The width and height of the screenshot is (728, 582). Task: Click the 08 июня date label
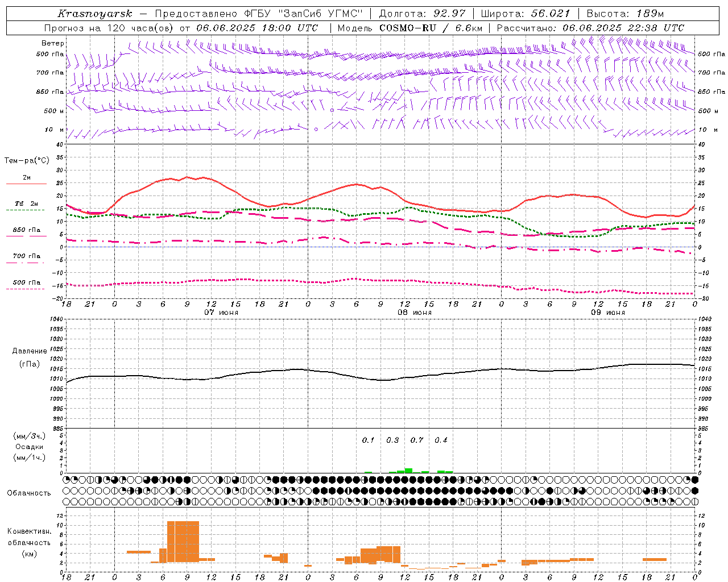tap(415, 313)
